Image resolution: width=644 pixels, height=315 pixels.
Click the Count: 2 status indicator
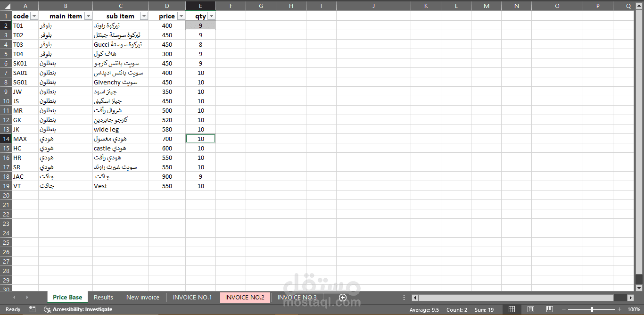(x=457, y=309)
